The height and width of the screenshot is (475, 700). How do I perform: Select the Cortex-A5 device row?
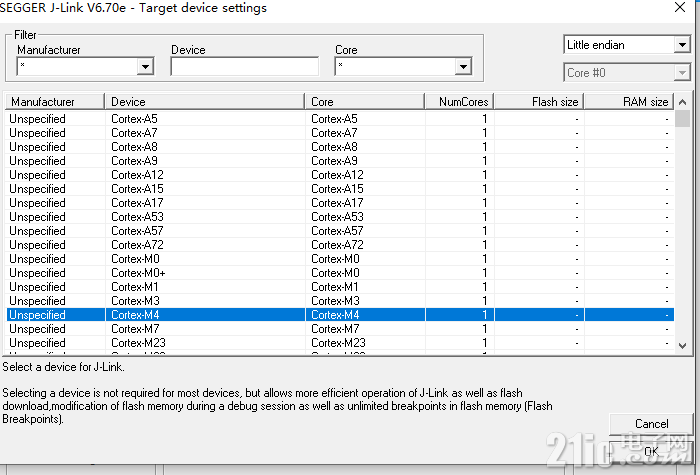coord(340,119)
